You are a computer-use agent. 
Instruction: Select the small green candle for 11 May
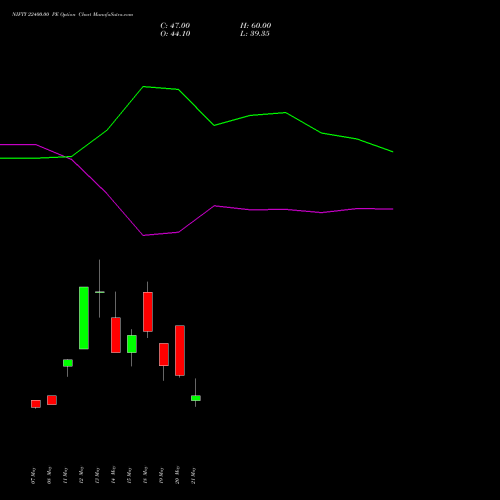point(68,363)
